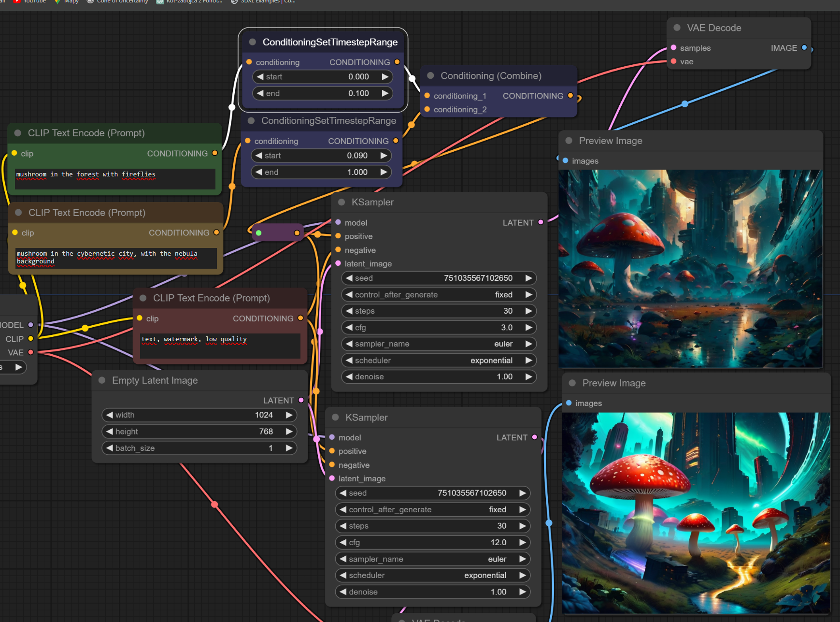Click the LATENT output port of Empty Latent Image
The height and width of the screenshot is (622, 840).
301,400
